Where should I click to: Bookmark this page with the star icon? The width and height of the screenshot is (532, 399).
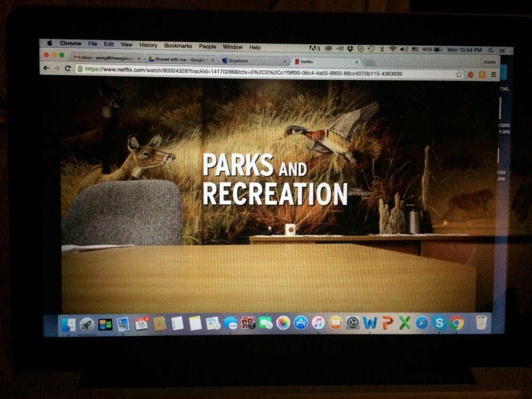pyautogui.click(x=459, y=74)
